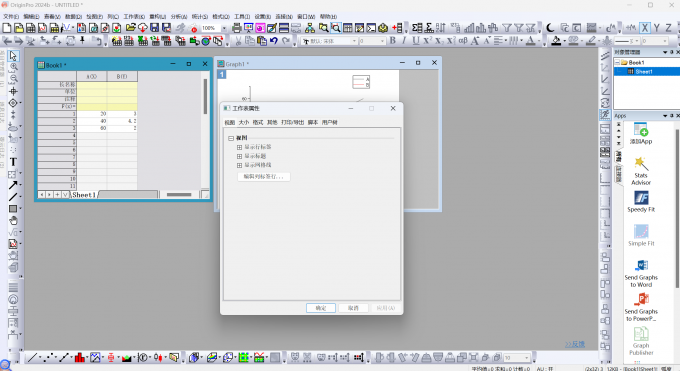Viewport: 680px width, 371px height.
Task: Open the font size dropdown
Action: [x=382, y=41]
